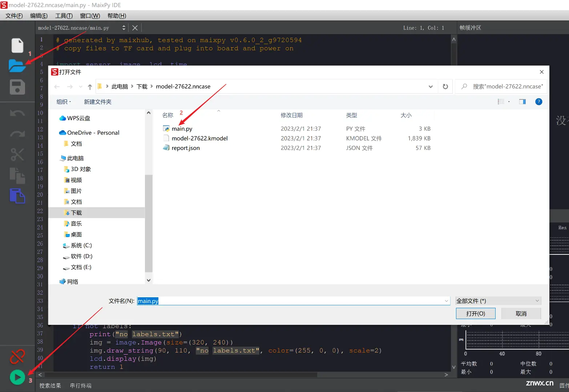Sort by 名称 column header

[168, 115]
